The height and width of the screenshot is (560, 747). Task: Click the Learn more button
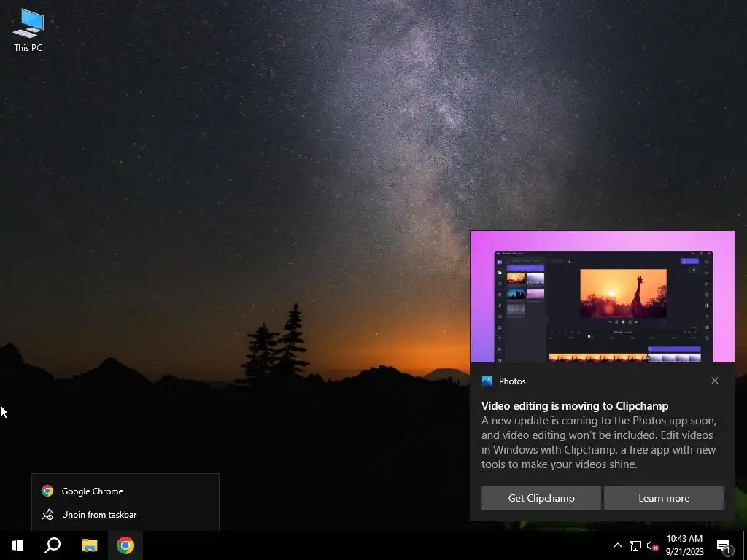click(x=664, y=498)
